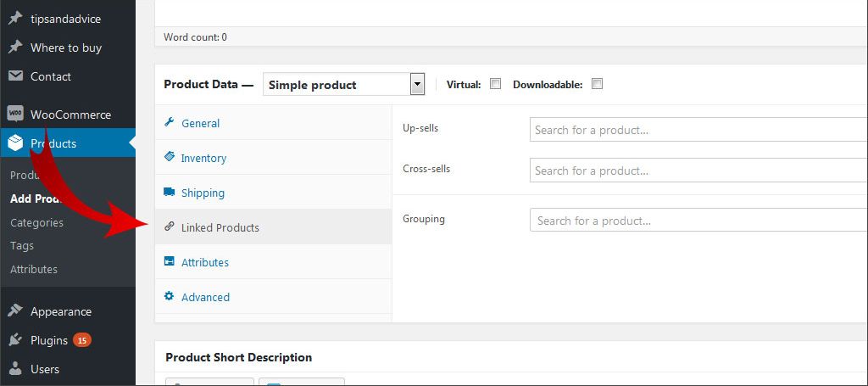
Task: Click the Contact envelope icon
Action: 15,76
